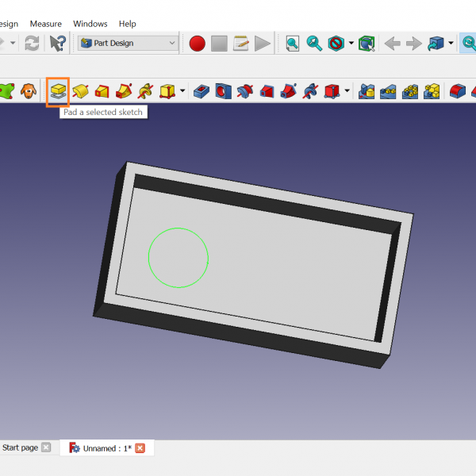
Task: Select the Mirrored feature icon
Action: click(x=367, y=91)
